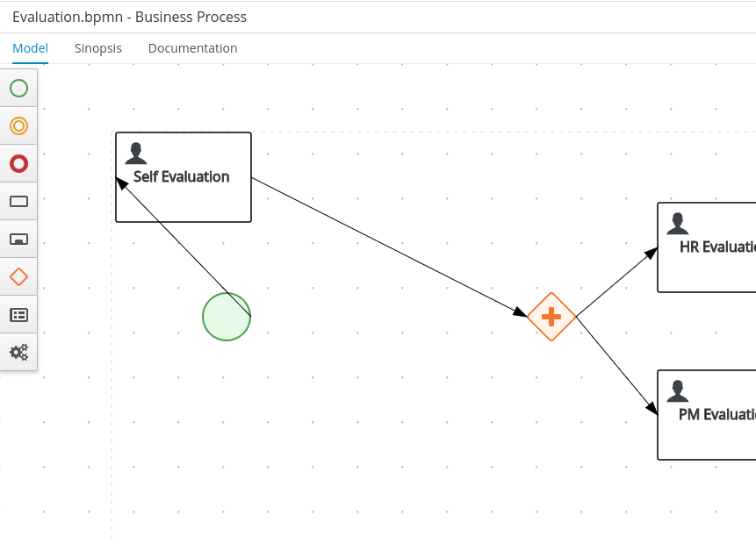Open Start Events palette category
Screen dimensions: 756x544
(18, 88)
